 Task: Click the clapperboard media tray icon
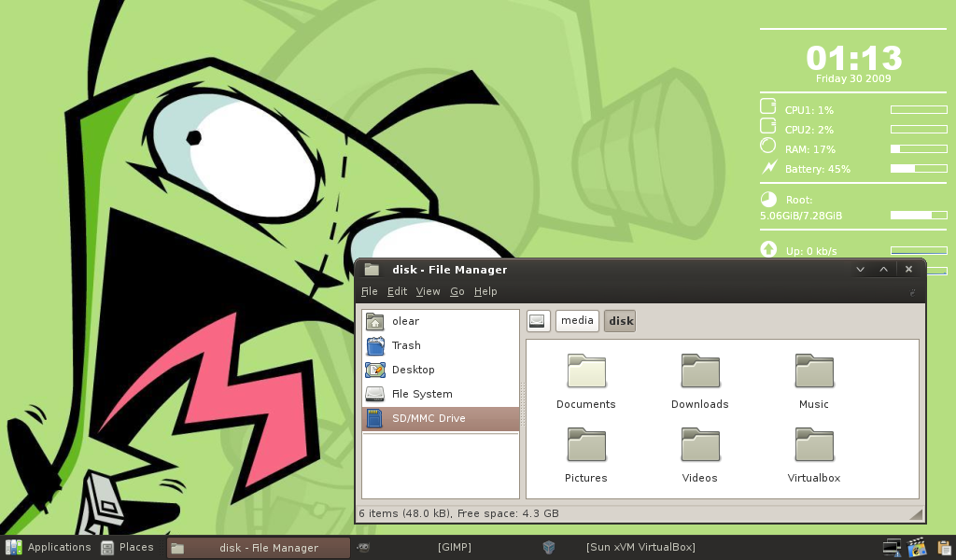(917, 547)
